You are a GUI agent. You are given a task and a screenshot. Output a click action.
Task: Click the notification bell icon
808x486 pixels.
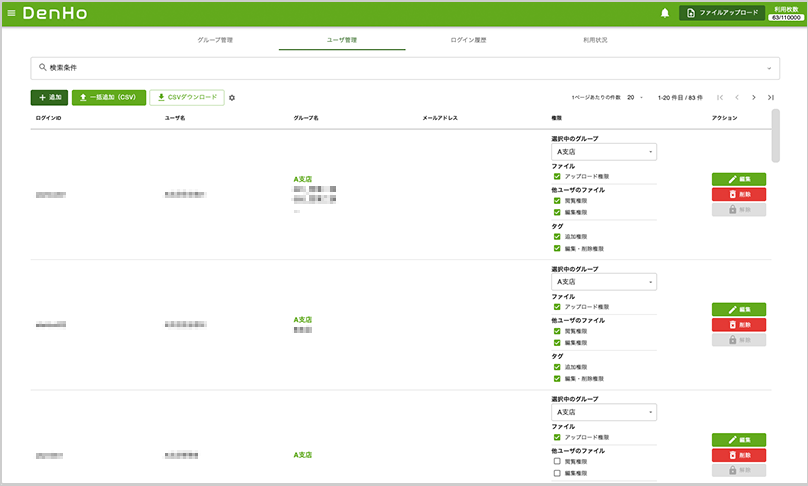[665, 13]
